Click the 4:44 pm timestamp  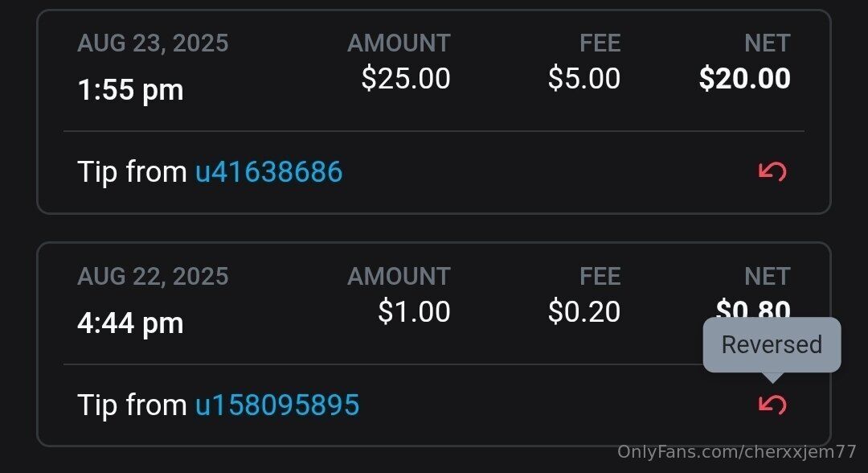130,323
